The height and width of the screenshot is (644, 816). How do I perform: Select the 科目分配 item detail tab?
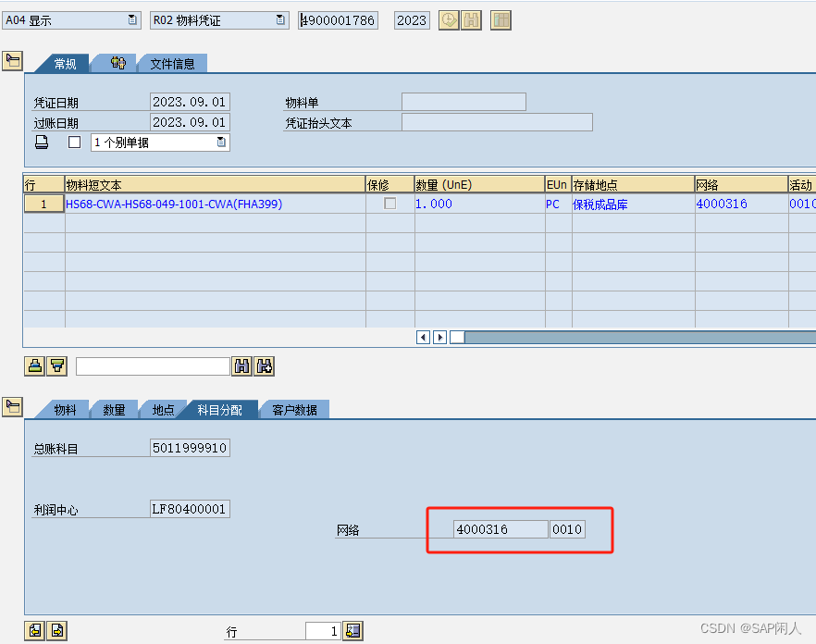pos(219,410)
